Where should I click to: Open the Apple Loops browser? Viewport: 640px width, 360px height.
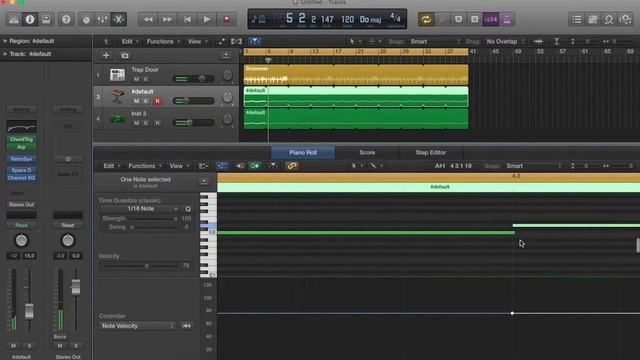point(609,19)
